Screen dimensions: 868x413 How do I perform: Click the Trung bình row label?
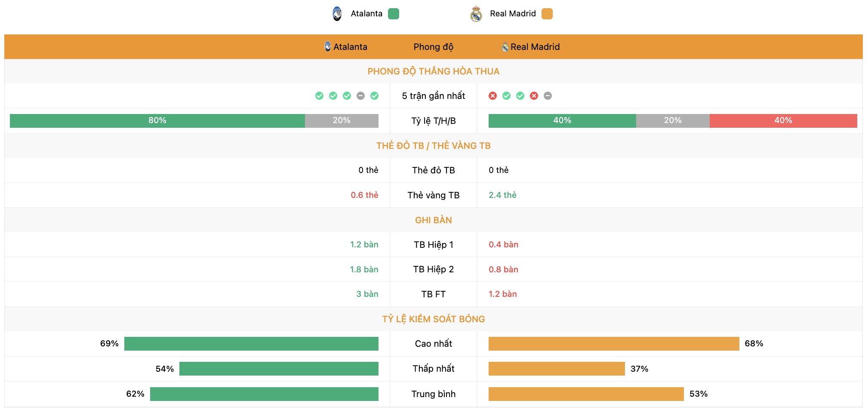[433, 394]
